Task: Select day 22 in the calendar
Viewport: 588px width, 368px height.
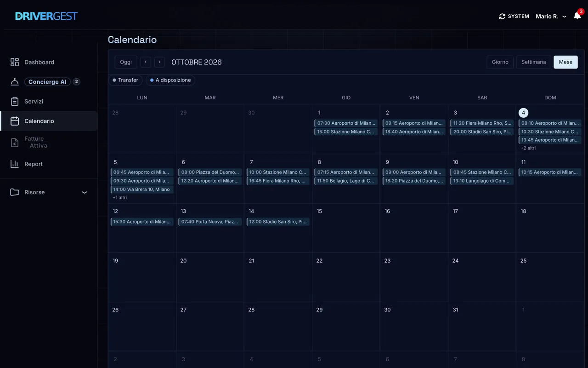Action: click(319, 260)
